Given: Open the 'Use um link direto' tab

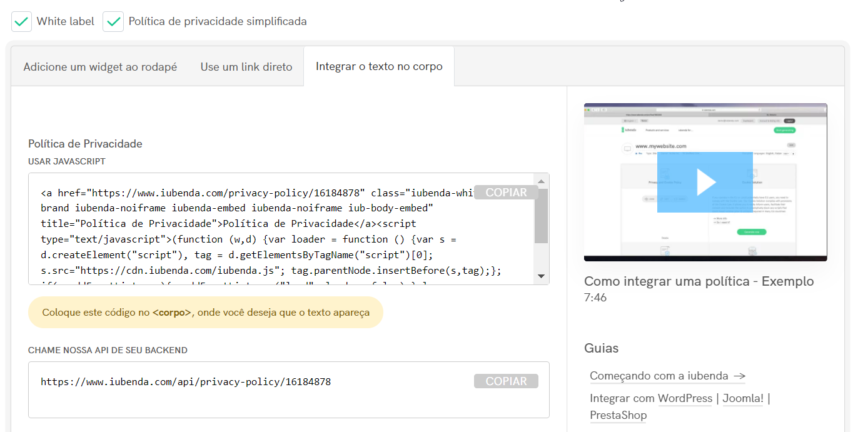Looking at the screenshot, I should click(246, 67).
